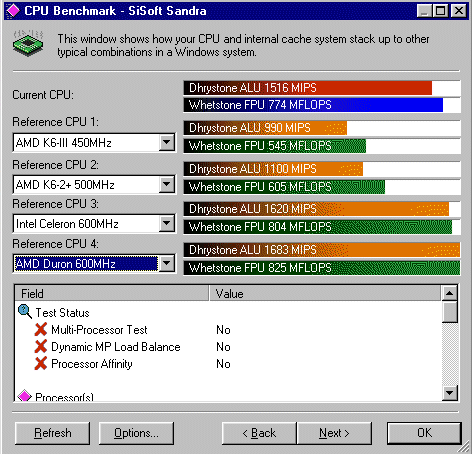Click the green CPU chip icon
472x454 pixels.
coord(28,43)
